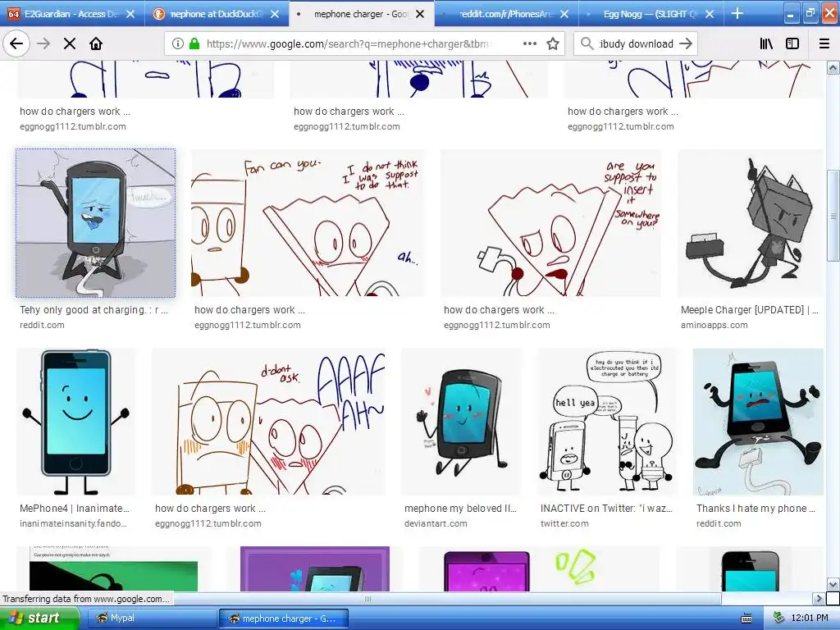Click mephone my beloved title link
This screenshot has width=840, height=630.
coord(461,509)
